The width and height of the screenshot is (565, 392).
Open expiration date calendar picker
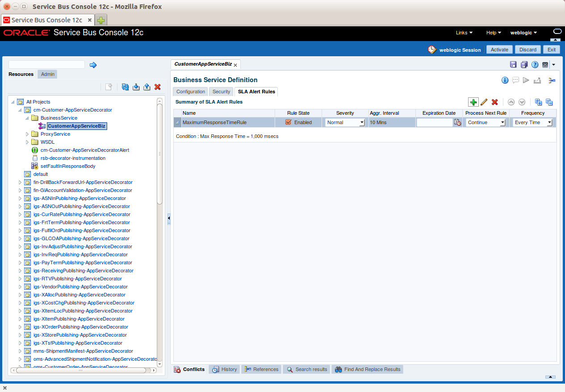457,122
